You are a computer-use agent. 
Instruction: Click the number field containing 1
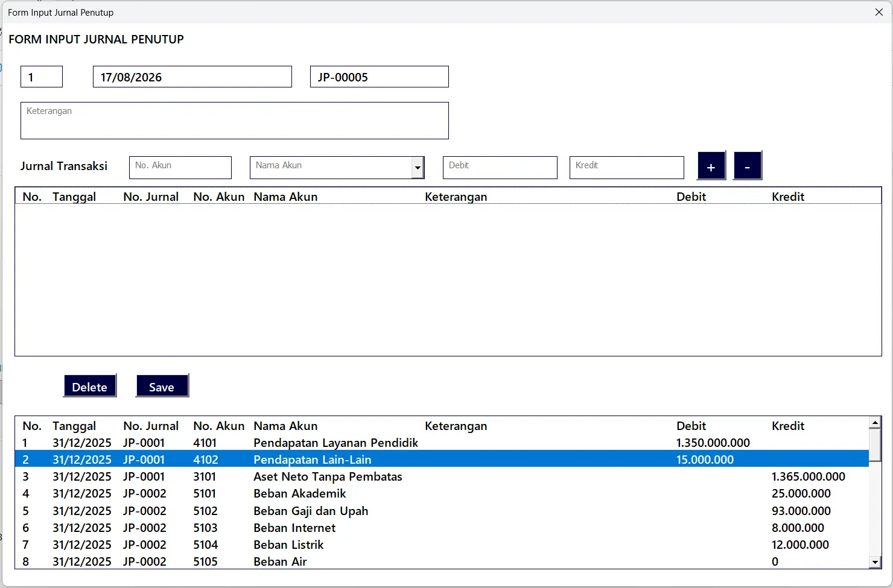pyautogui.click(x=42, y=77)
